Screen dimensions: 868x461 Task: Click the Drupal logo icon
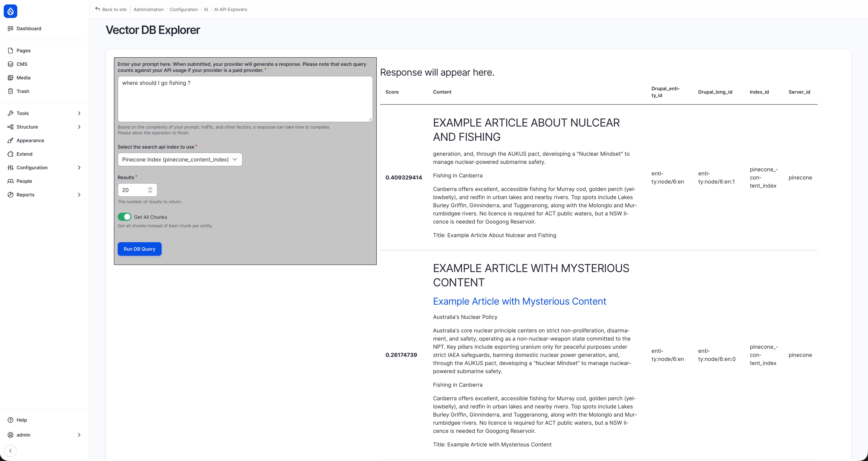pos(11,11)
